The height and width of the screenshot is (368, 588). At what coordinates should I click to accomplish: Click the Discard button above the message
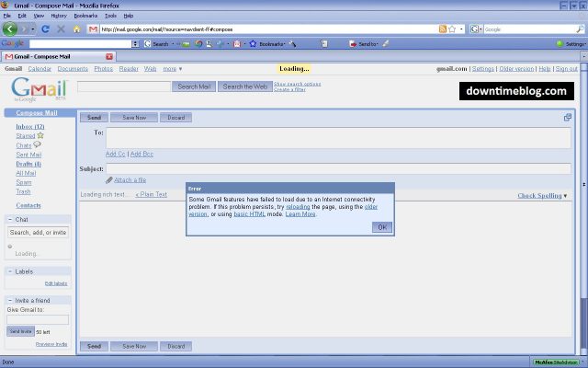[175, 118]
